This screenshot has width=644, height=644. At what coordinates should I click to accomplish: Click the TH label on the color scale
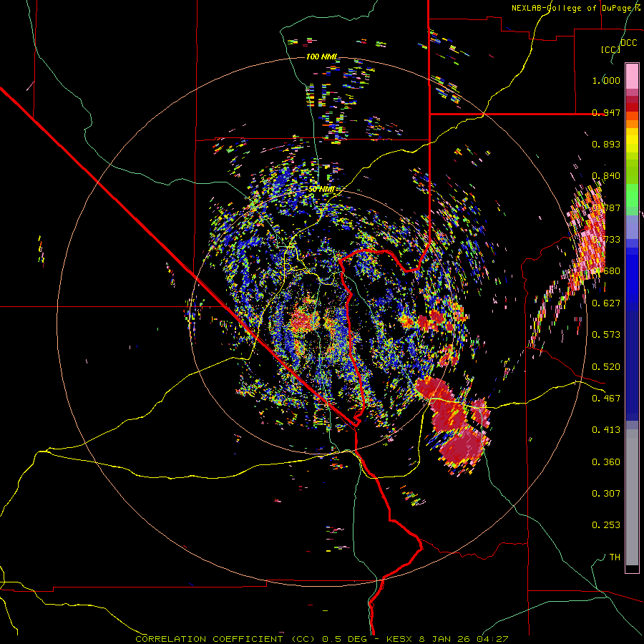click(615, 557)
